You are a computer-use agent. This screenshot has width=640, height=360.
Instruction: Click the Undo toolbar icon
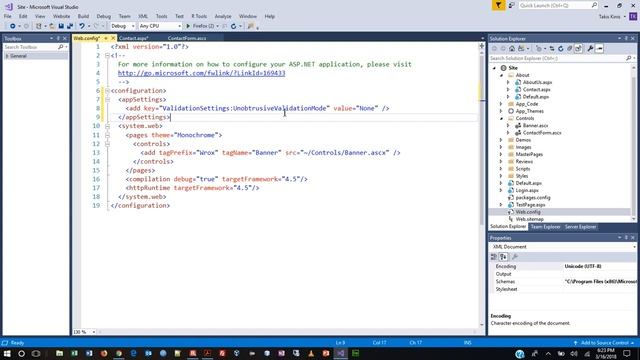[x=82, y=26]
